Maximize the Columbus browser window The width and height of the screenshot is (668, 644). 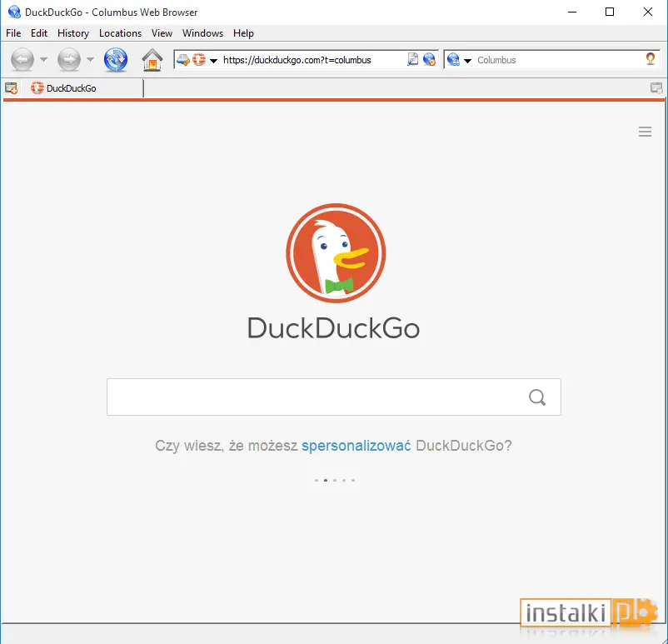pos(610,12)
